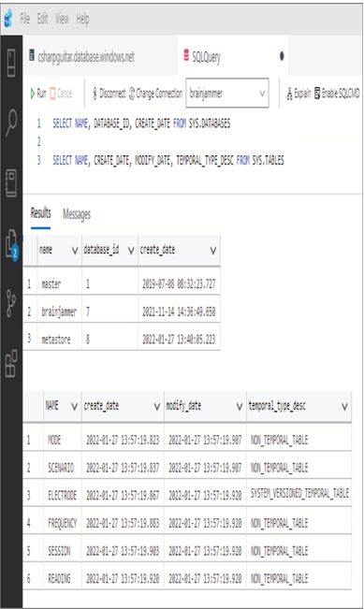The width and height of the screenshot is (364, 609).
Task: Select the ELECTRODE table name cell
Action: [x=62, y=495]
